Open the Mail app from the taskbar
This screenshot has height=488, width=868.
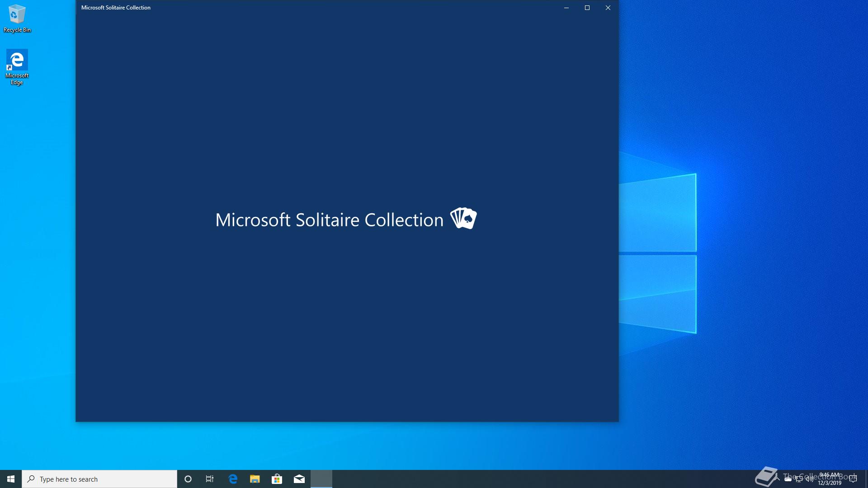click(x=299, y=479)
